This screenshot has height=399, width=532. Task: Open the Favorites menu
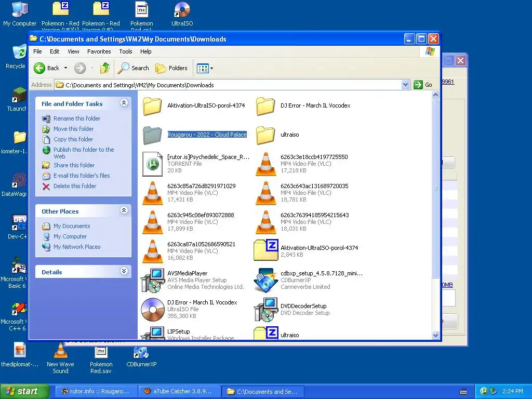(99, 51)
